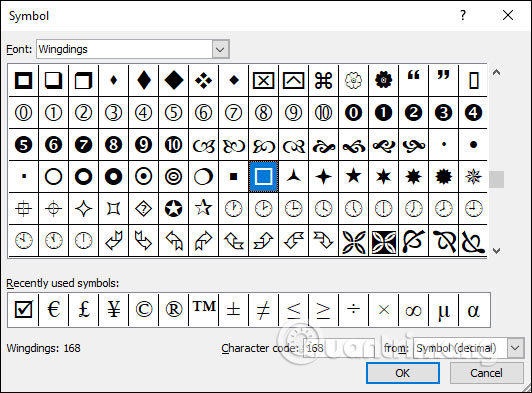
Task: Choose the eight-pointed snowflake star symbol
Action: [x=473, y=176]
